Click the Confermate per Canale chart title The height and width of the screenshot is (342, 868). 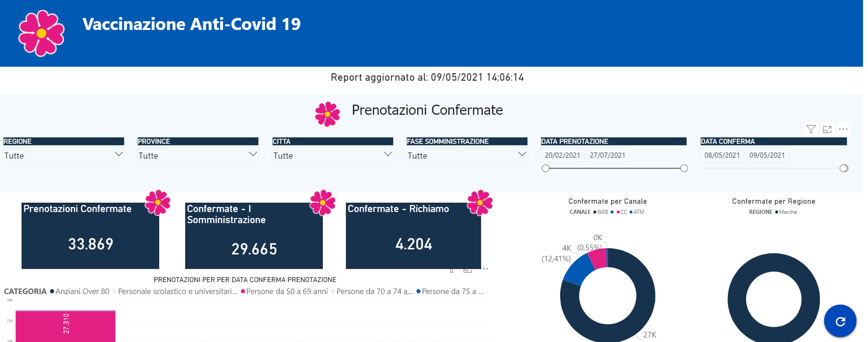(x=608, y=201)
